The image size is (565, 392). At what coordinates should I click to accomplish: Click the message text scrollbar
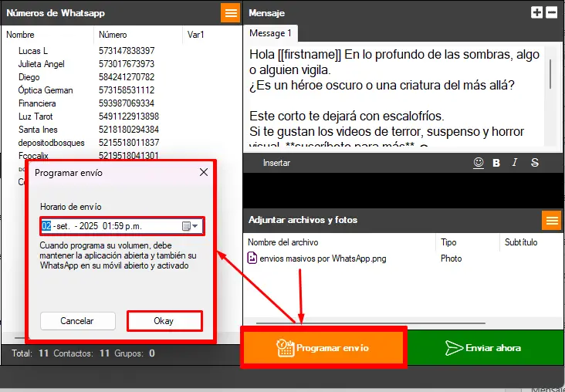point(550,73)
